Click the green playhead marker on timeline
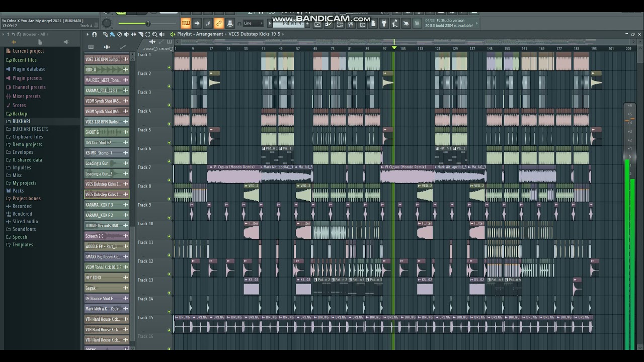 [x=394, y=48]
